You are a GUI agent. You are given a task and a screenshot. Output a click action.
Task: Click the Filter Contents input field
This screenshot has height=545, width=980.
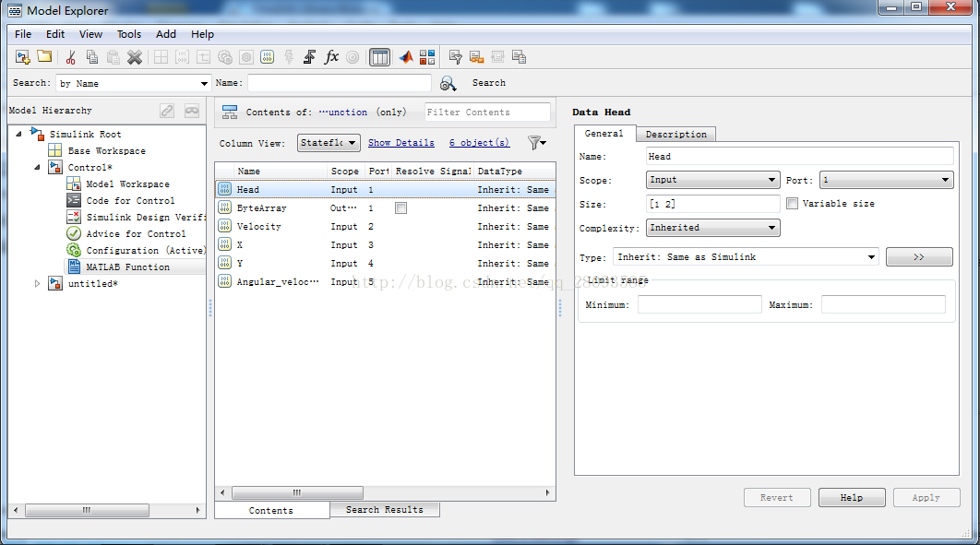click(x=487, y=113)
